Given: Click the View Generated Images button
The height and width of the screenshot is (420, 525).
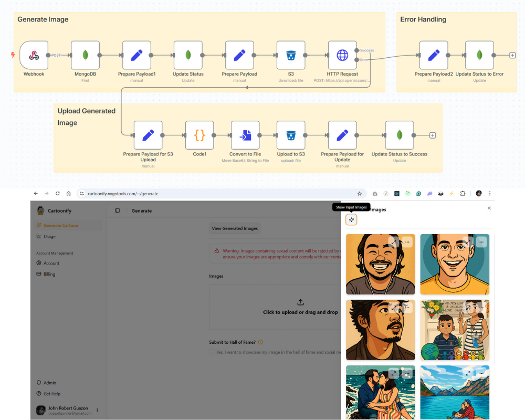Looking at the screenshot, I should [235, 228].
